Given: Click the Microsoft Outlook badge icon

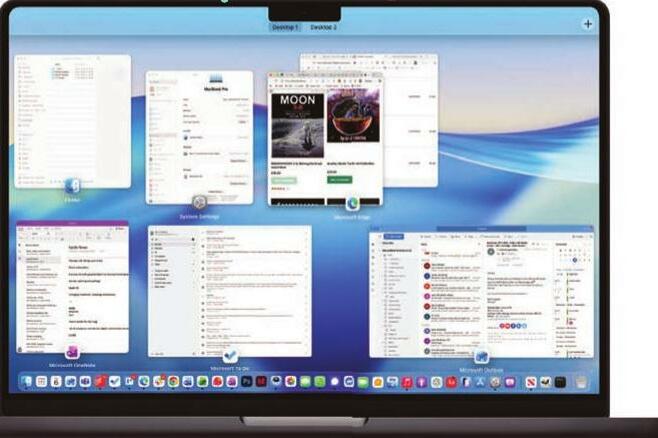Looking at the screenshot, I should [481, 356].
